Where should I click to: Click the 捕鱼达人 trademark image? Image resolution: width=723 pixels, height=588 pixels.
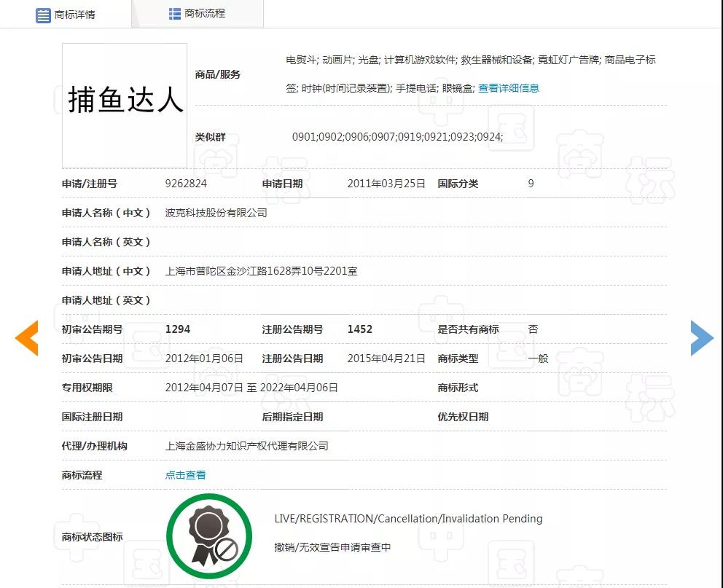point(125,106)
